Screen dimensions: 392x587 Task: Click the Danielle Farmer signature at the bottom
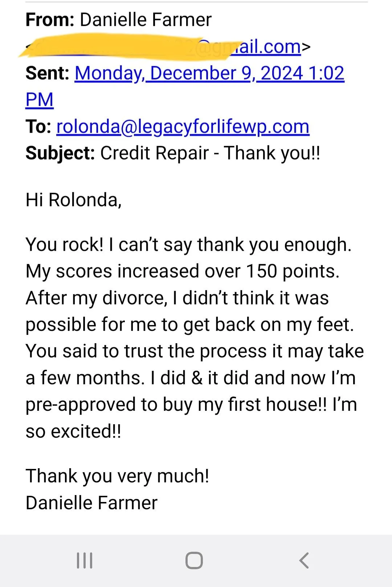coord(91,503)
